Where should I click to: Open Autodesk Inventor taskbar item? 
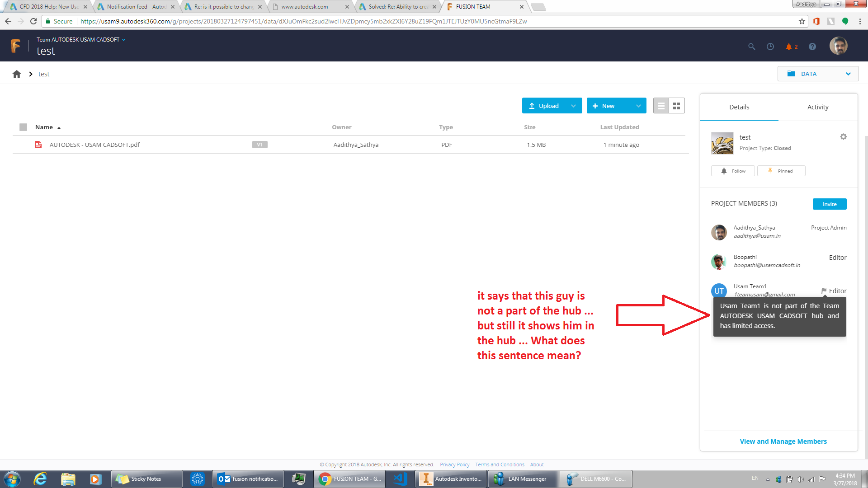coord(451,479)
